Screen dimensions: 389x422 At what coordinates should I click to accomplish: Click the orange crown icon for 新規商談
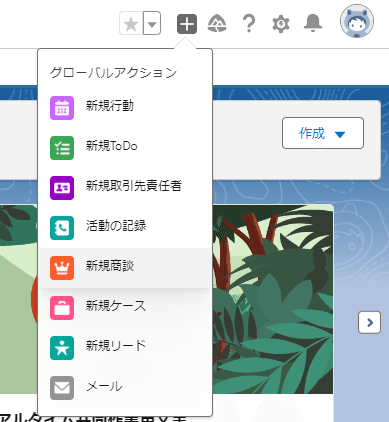62,268
